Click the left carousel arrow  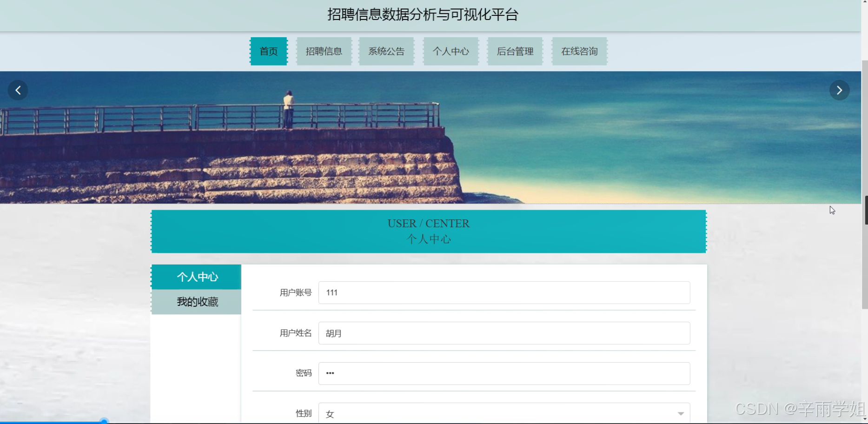18,90
